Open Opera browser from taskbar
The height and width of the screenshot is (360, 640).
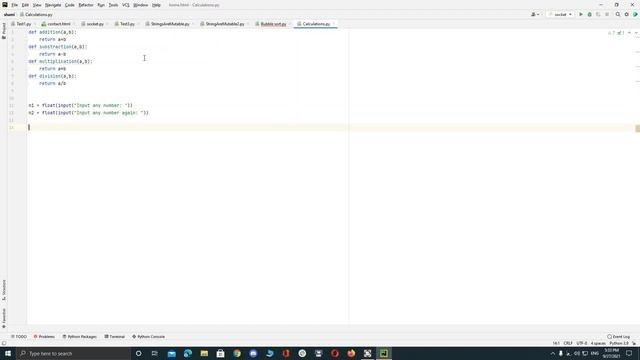335,353
